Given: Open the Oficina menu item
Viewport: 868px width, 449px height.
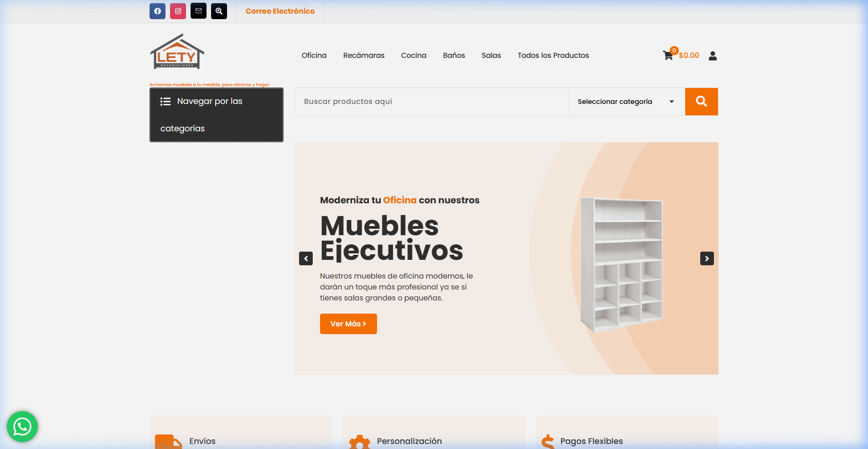Looking at the screenshot, I should click(x=314, y=55).
